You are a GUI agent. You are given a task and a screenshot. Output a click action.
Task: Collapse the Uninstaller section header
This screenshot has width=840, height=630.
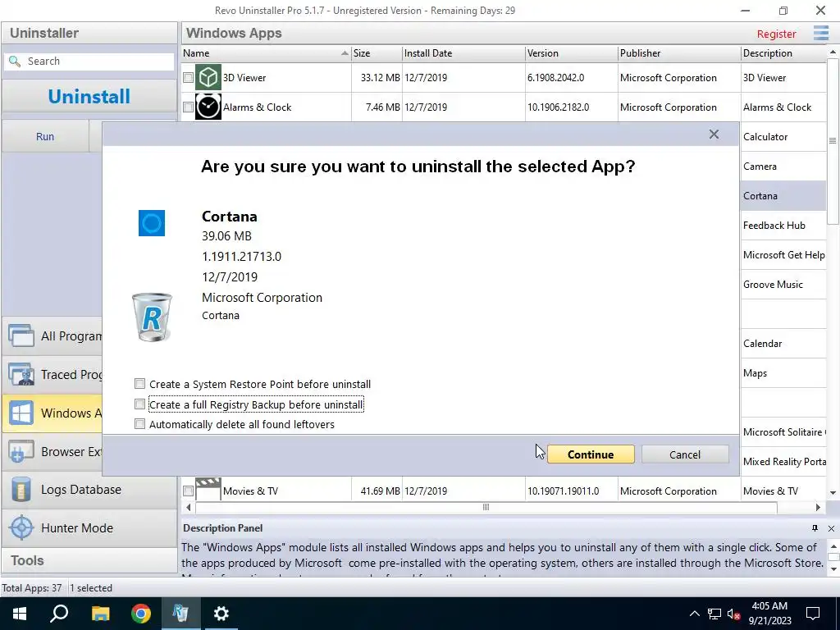[x=89, y=33]
